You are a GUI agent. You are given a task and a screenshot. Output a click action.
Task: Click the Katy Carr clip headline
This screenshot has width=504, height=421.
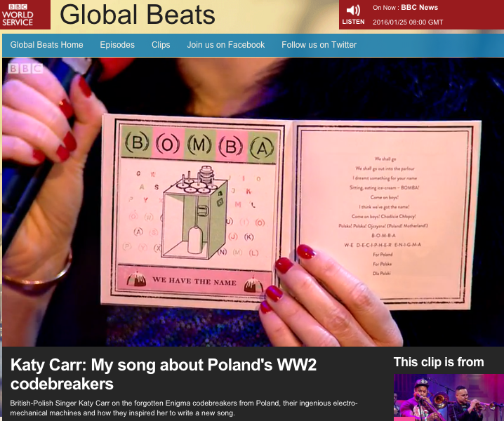164,375
